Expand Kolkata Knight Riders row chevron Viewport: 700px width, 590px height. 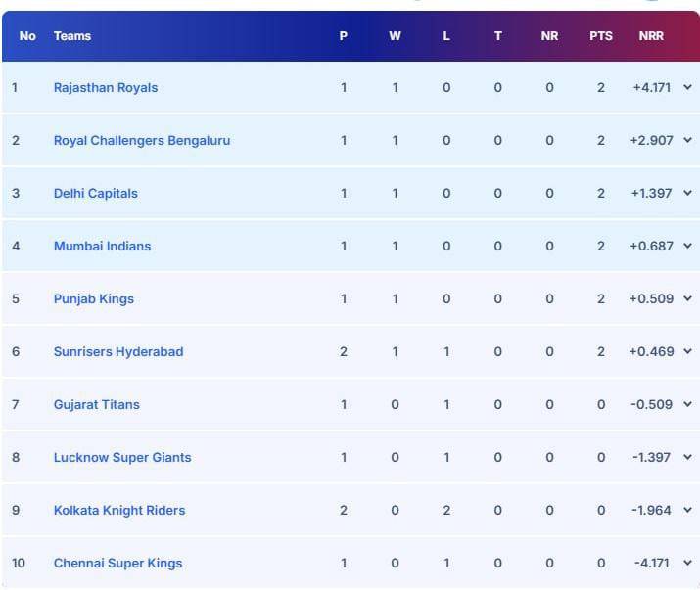tap(687, 510)
